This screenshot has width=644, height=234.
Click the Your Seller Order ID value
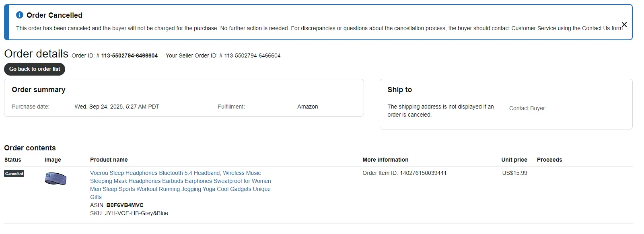(x=252, y=56)
